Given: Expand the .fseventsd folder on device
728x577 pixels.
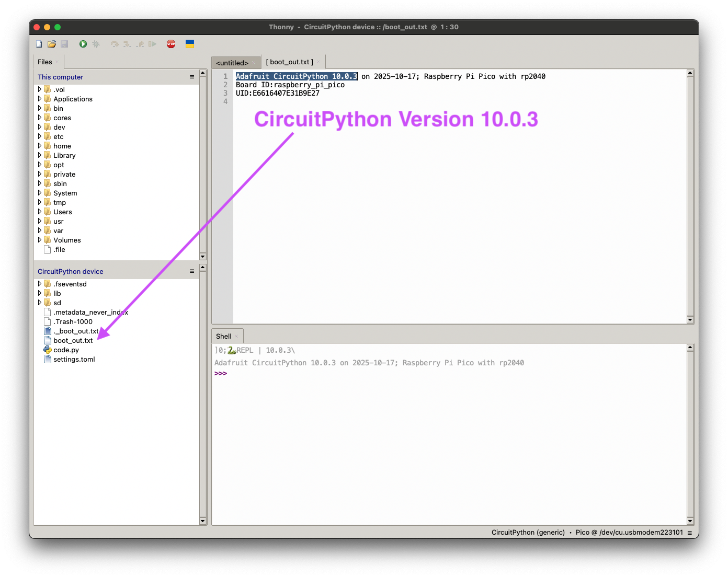Looking at the screenshot, I should (x=39, y=284).
